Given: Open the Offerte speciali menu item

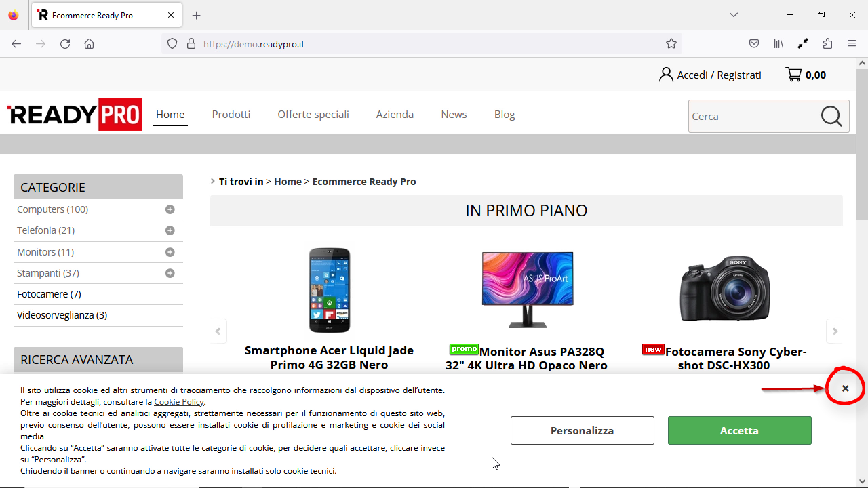Looking at the screenshot, I should coord(313,115).
